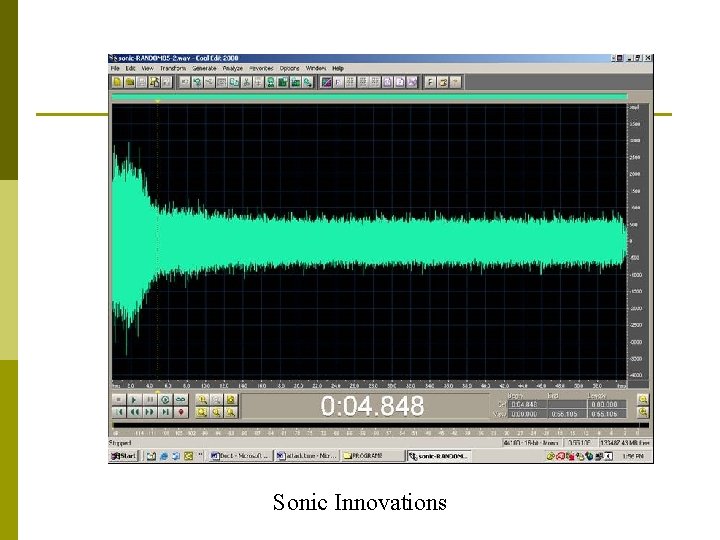
Task: Click the scissors Cut toolbar icon
Action: [x=246, y=82]
